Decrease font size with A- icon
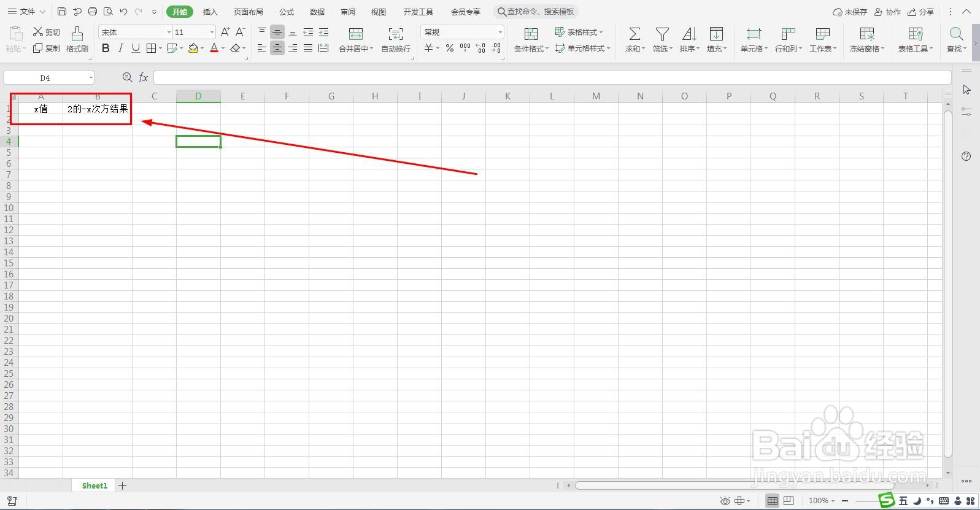The image size is (980, 510). pos(241,32)
